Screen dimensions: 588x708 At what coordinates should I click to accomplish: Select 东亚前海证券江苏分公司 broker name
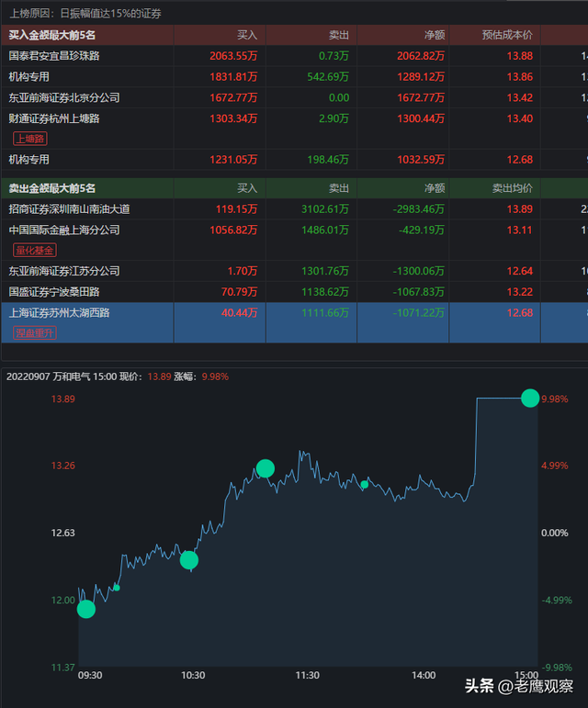[x=64, y=271]
